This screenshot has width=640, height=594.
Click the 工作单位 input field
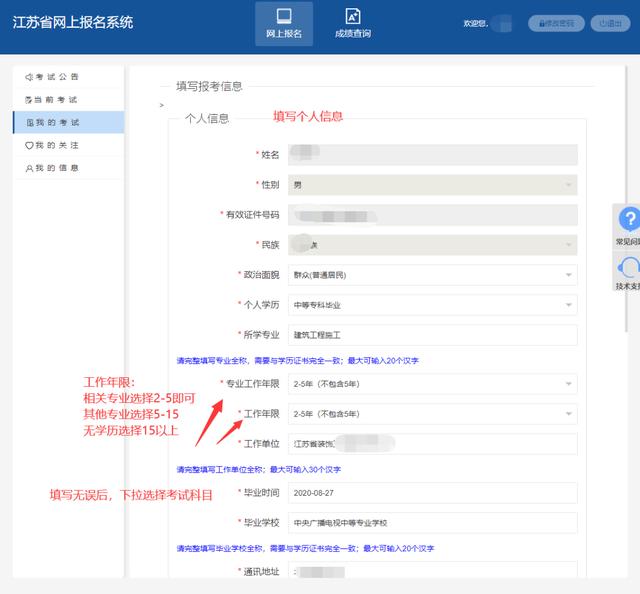[433, 444]
